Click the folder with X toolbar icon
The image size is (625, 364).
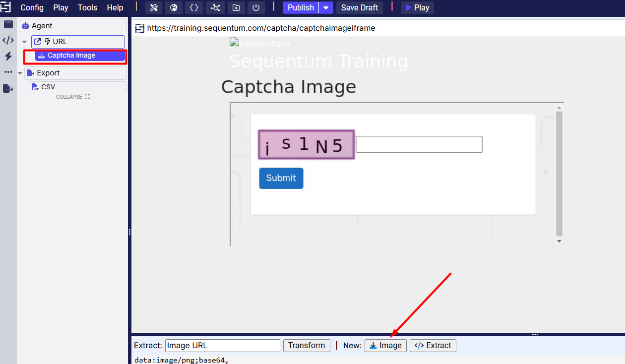pos(236,7)
